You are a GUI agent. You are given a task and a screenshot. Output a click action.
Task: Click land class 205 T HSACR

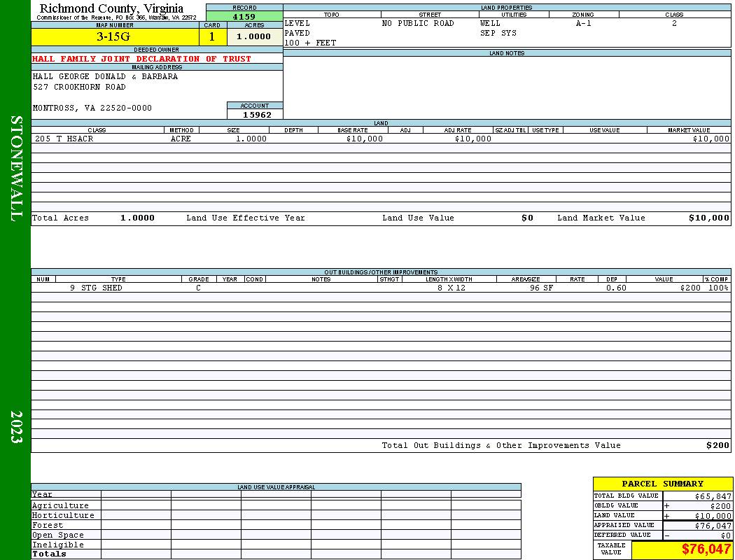64,139
